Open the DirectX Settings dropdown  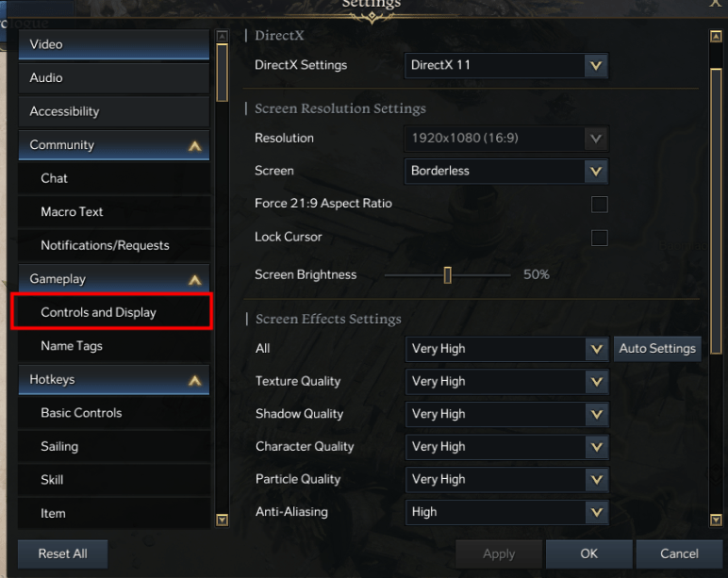594,66
